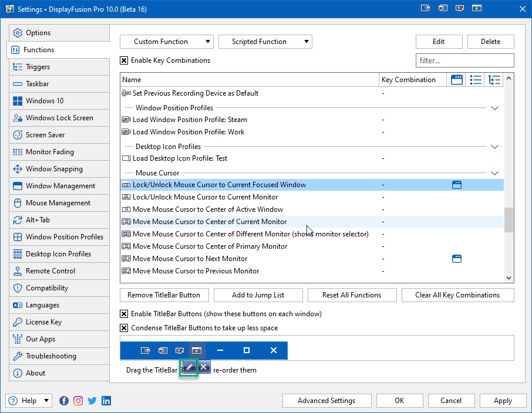Click the Alt+Tab icon in sidebar
532x413 pixels.
(17, 220)
